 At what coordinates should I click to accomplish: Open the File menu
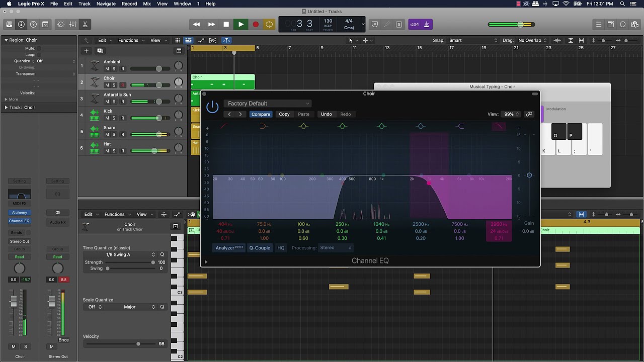[x=54, y=4]
